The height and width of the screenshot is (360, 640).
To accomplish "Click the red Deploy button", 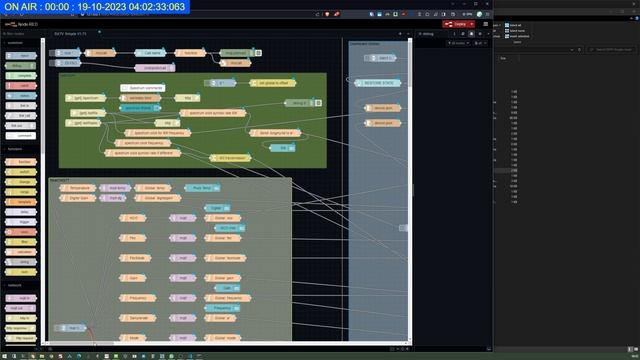I will [x=456, y=24].
